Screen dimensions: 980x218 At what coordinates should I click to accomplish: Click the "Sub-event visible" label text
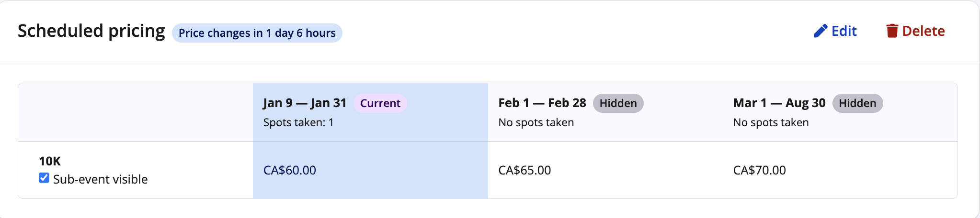point(100,179)
